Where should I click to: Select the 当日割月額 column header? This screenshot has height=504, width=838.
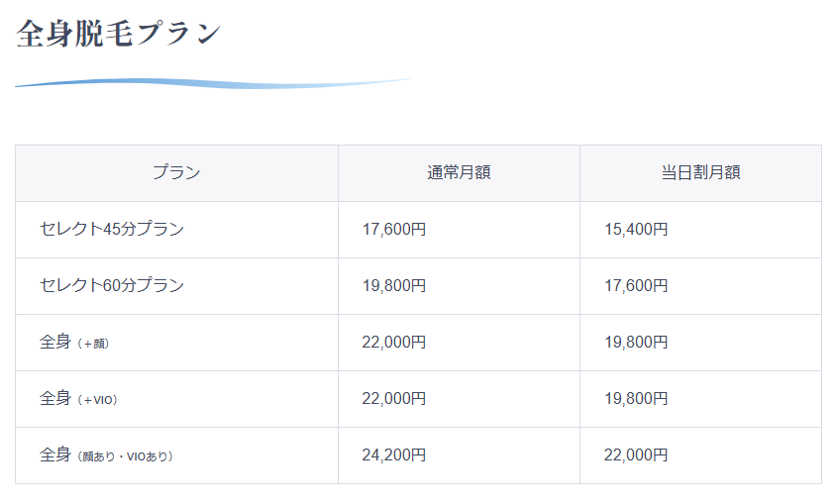click(700, 172)
